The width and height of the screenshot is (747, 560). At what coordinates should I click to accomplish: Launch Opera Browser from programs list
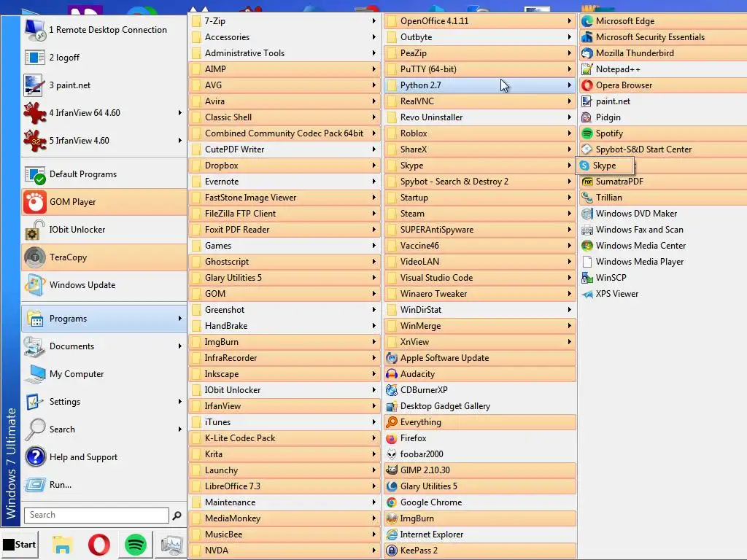663,85
